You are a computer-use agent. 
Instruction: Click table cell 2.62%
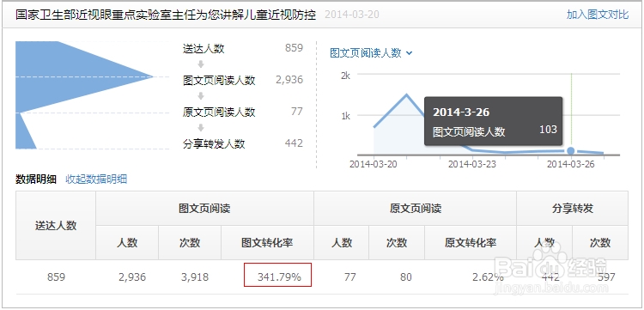point(488,277)
